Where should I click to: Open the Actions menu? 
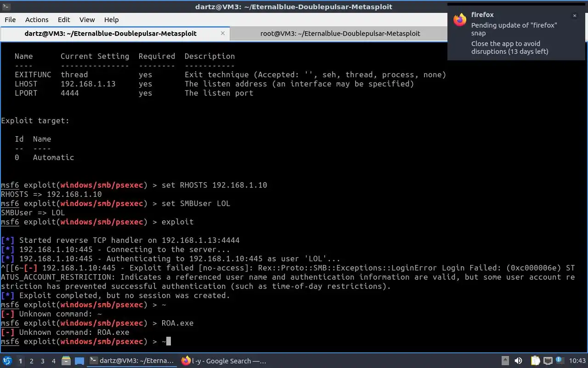coord(37,20)
